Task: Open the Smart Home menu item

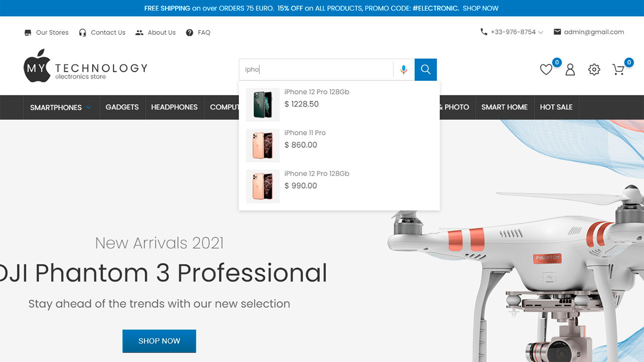Action: click(505, 107)
